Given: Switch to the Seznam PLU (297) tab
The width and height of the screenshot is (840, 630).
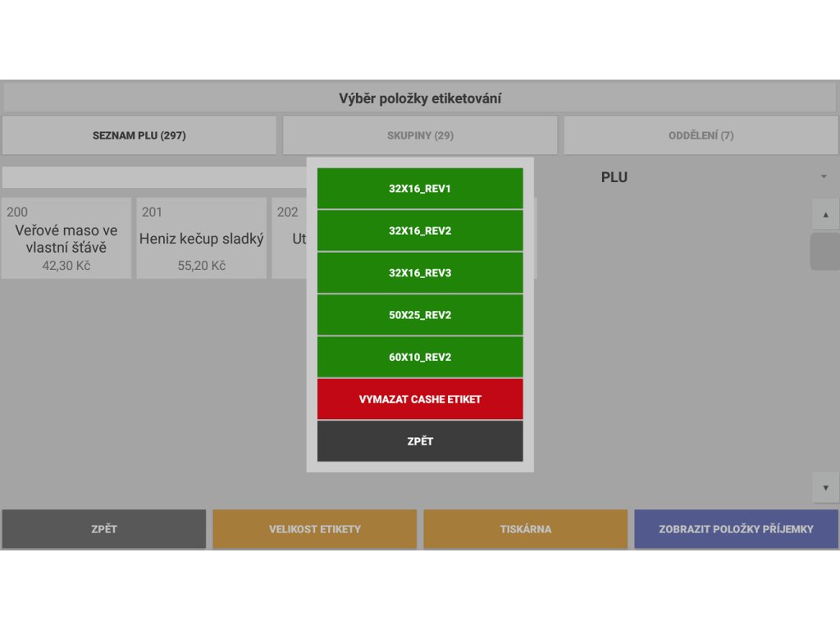Looking at the screenshot, I should coord(139,135).
